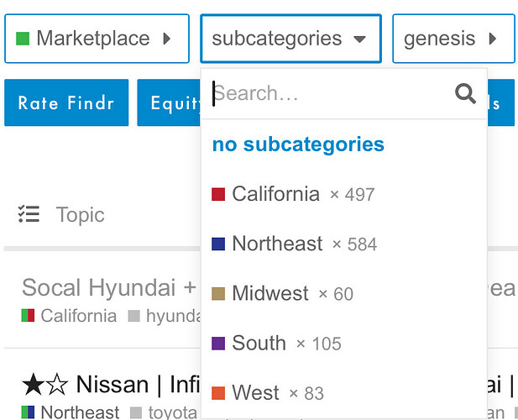Expand the genesis tag dropdown

point(453,39)
